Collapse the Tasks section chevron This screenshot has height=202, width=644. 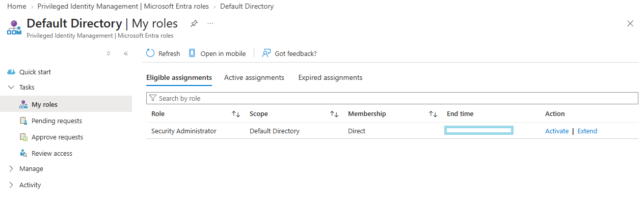point(11,87)
